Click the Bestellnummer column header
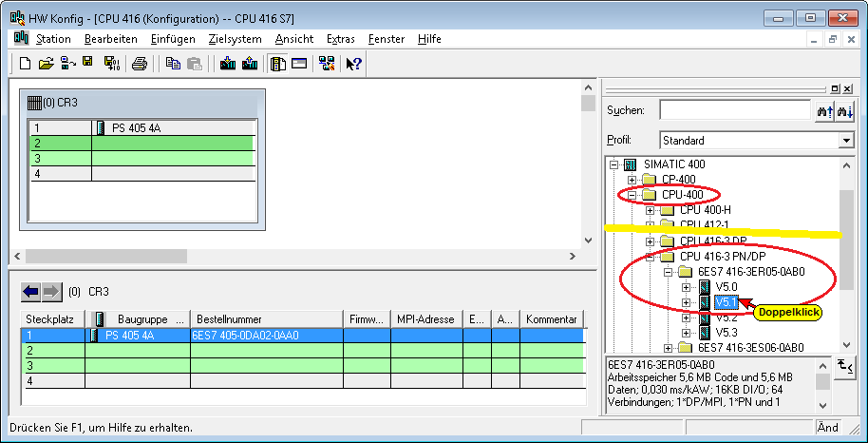The height and width of the screenshot is (443, 868). 267,319
